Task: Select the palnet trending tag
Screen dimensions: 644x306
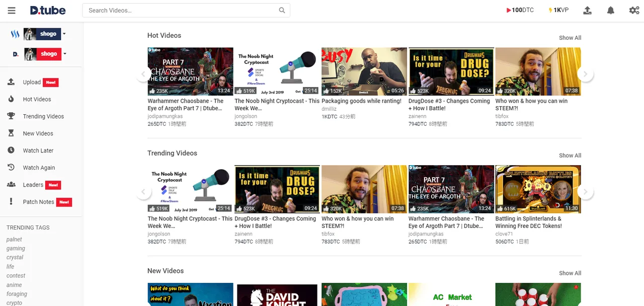Action: (x=14, y=240)
